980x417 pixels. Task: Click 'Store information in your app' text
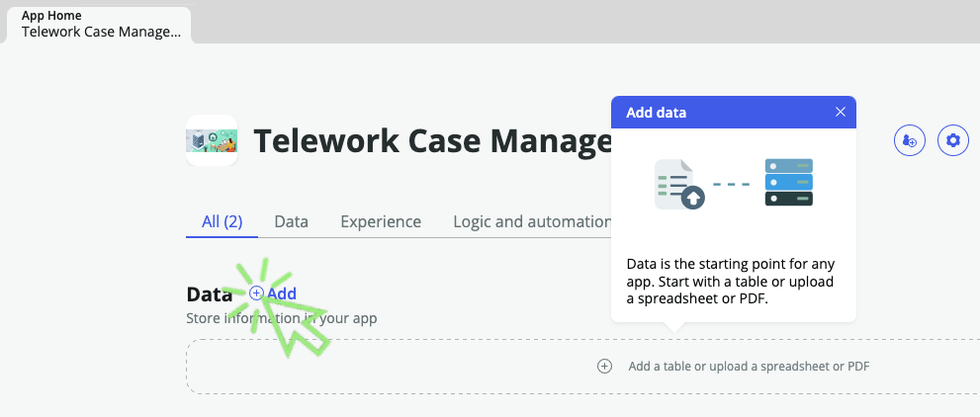click(x=282, y=318)
